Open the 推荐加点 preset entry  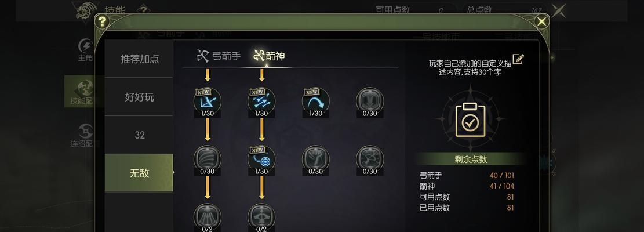[139, 59]
